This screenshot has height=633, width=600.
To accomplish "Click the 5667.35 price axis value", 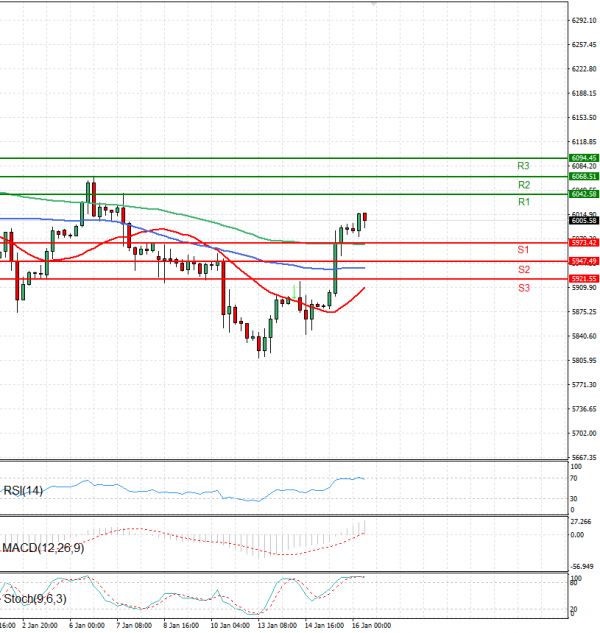I will point(584,457).
